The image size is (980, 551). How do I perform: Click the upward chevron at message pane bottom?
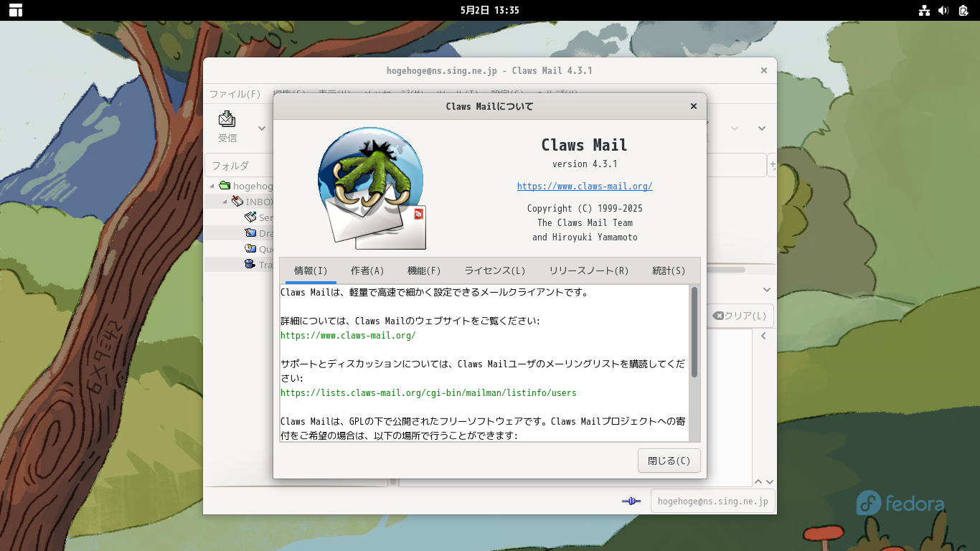pyautogui.click(x=758, y=482)
